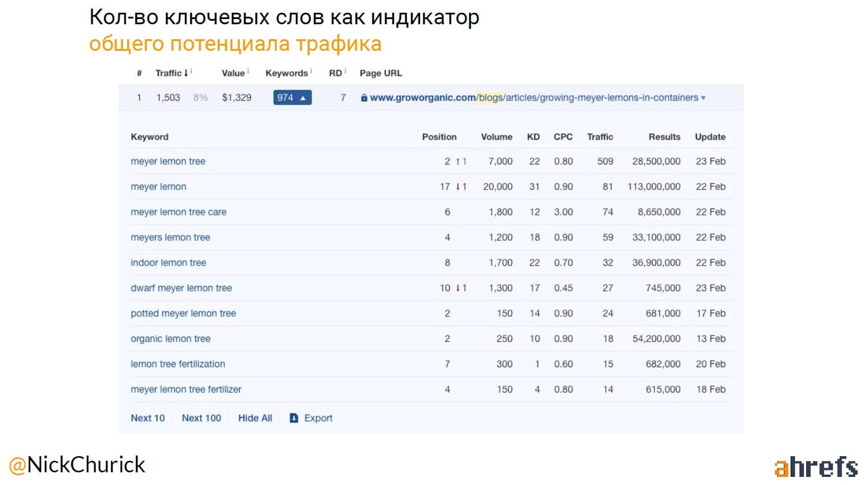Open the groworganic.com page URL link
The height and width of the screenshot is (485, 868).
(x=533, y=98)
